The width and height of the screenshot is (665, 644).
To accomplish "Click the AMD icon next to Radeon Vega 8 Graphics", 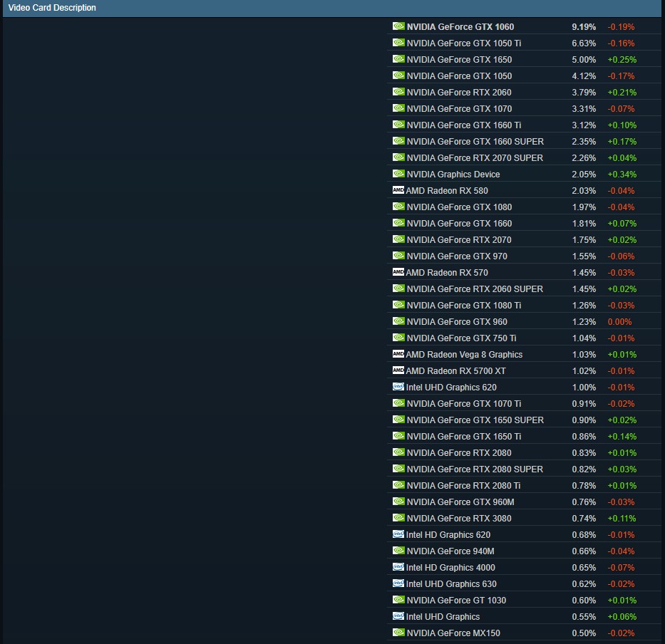I will [x=398, y=354].
